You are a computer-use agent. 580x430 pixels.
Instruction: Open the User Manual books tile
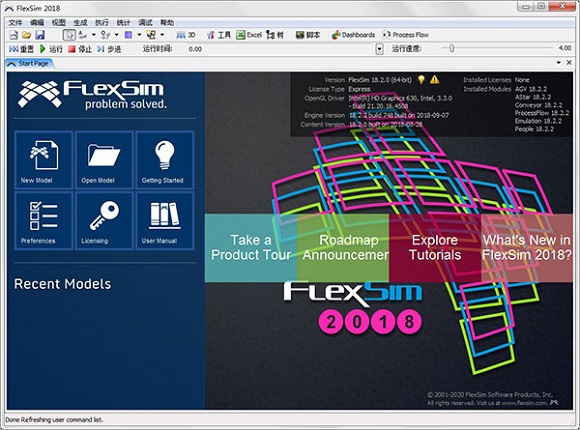165,221
